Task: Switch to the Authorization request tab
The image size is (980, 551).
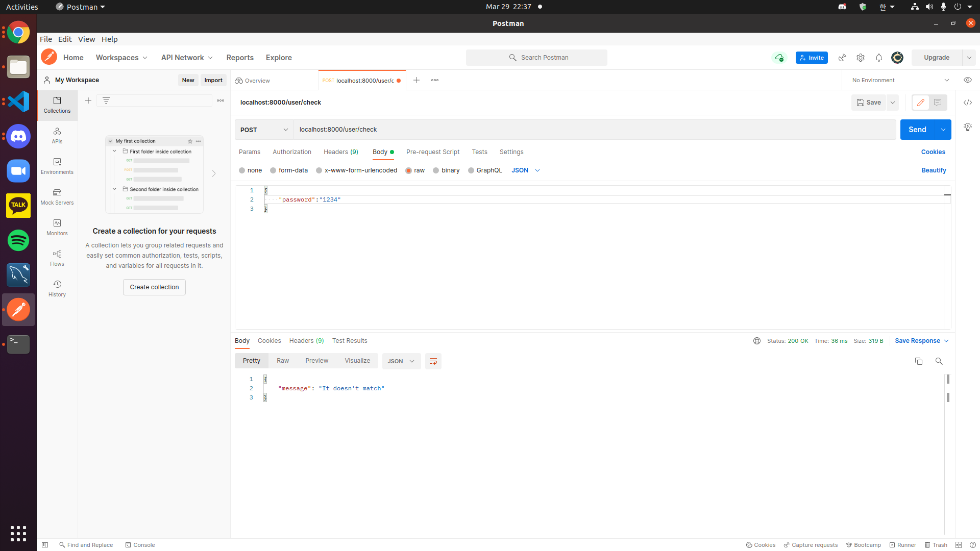Action: pyautogui.click(x=292, y=152)
